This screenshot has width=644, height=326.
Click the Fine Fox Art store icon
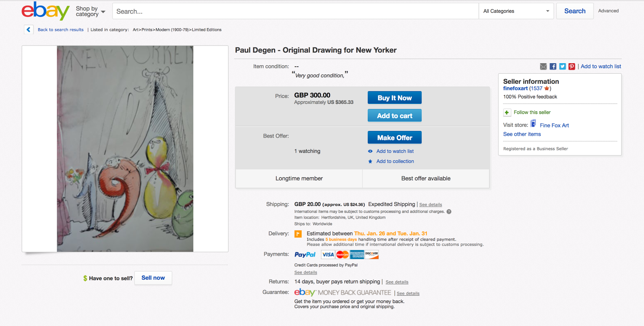coord(533,124)
